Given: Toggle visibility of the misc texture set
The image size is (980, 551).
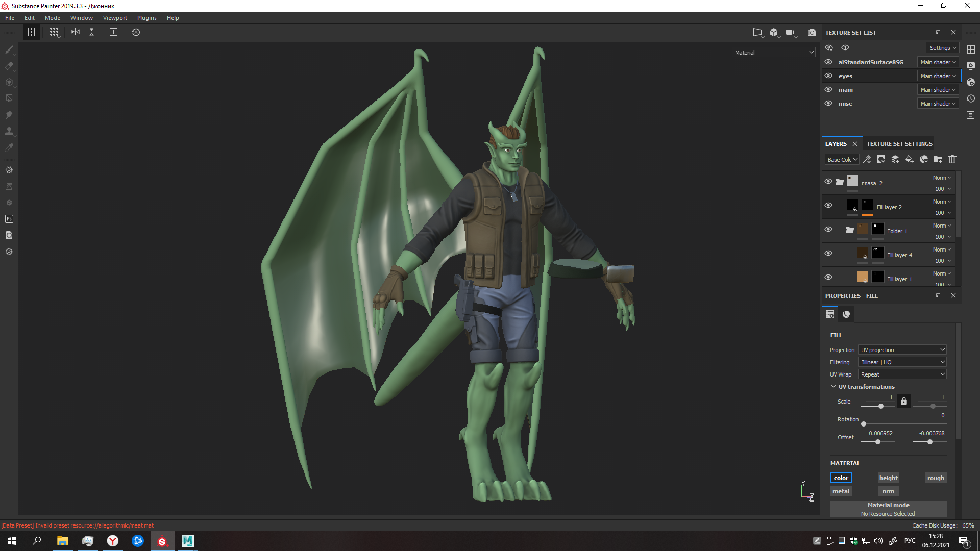Looking at the screenshot, I should click(x=828, y=103).
